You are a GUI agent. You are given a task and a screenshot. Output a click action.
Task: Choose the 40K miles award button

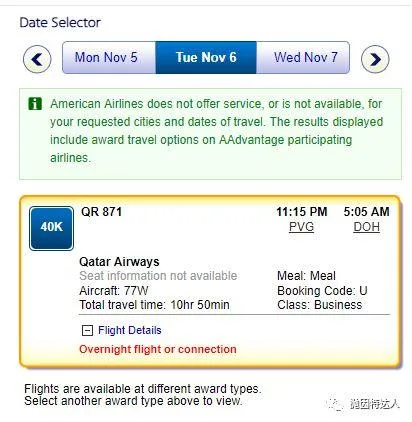click(x=51, y=228)
